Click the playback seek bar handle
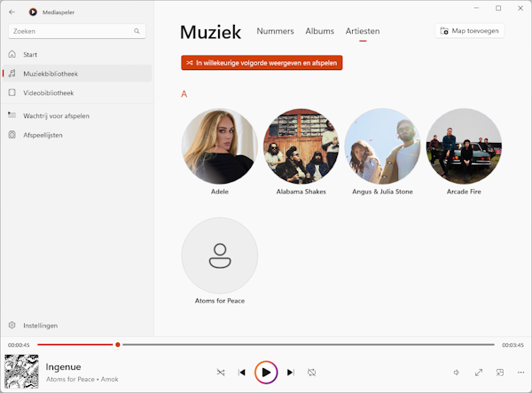The image size is (532, 393). click(x=118, y=345)
